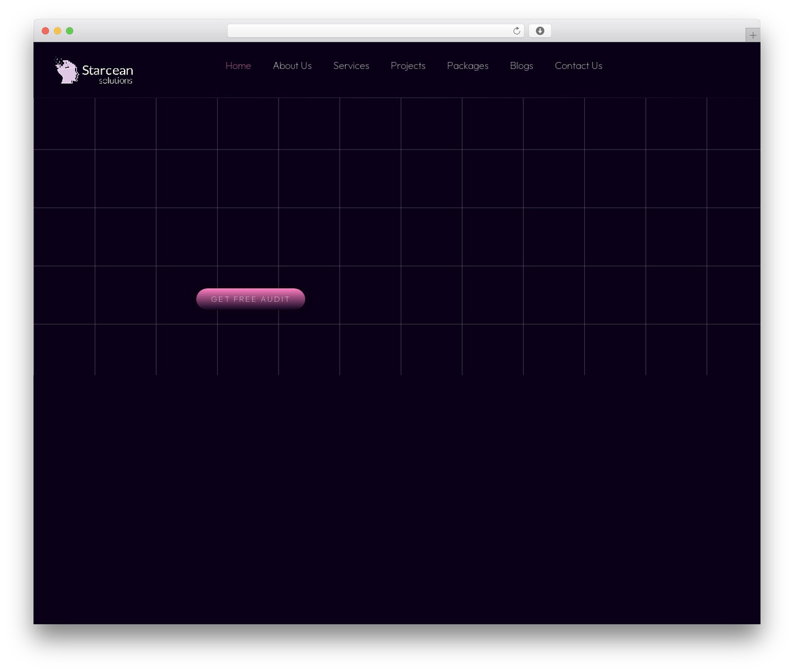Viewport: 794px width, 672px height.
Task: Click the Starcean Solutions logo
Action: pyautogui.click(x=94, y=71)
